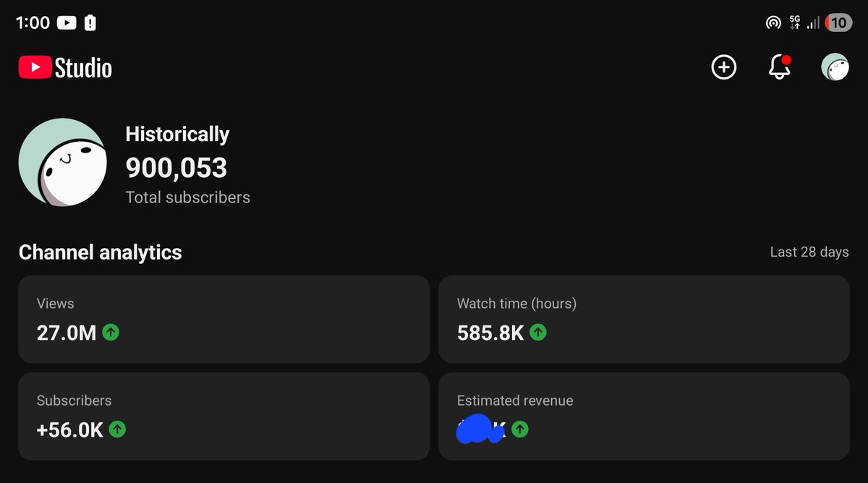868x483 pixels.
Task: Tap the hotspot icon in the status bar
Action: click(x=773, y=23)
